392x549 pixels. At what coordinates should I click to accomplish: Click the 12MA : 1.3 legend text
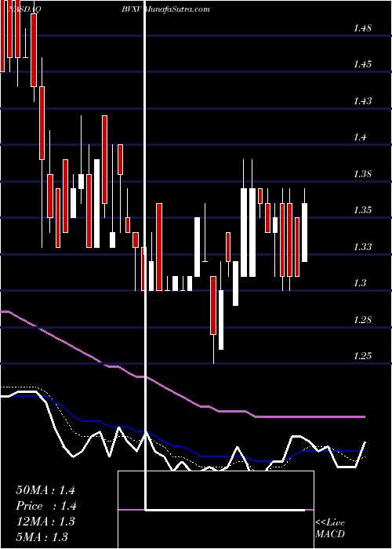coord(45,522)
